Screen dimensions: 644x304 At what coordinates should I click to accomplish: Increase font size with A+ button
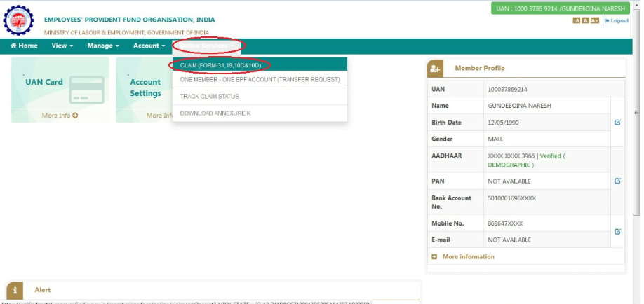click(595, 21)
